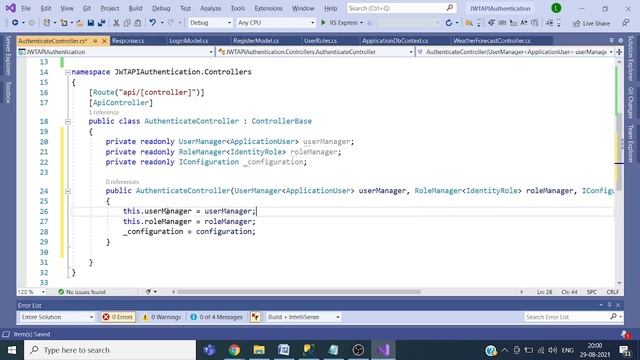
Task: Click the Send Feedback icon
Action: click(626, 23)
